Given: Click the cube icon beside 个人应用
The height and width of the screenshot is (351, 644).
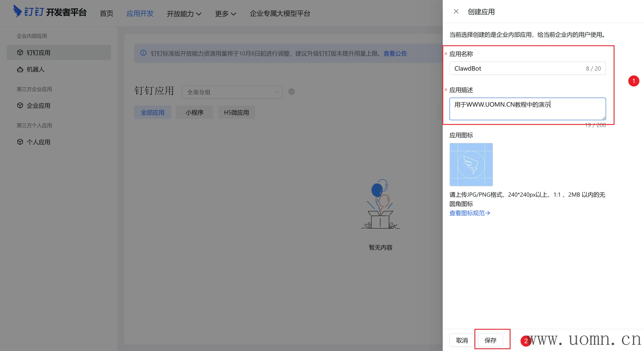Looking at the screenshot, I should pyautogui.click(x=20, y=142).
